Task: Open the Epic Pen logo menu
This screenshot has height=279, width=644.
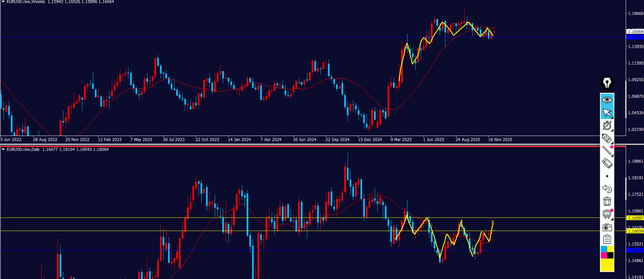Action: (607, 83)
